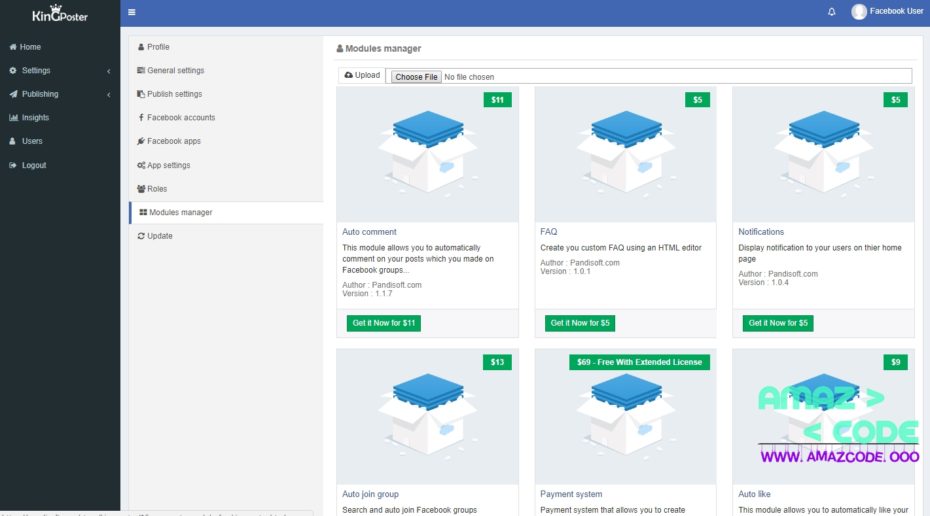Open the Notifications module title
Image resolution: width=930 pixels, height=516 pixels.
click(x=761, y=232)
